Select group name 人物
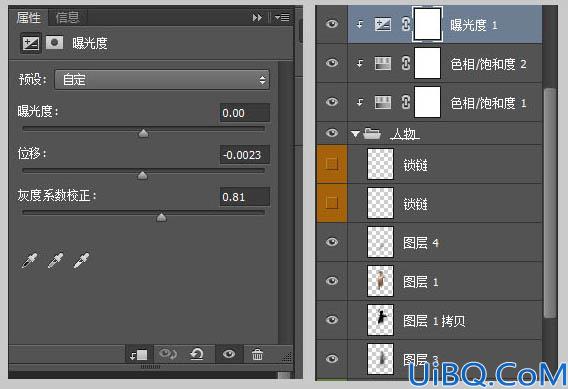The image size is (568, 389). pos(405,134)
